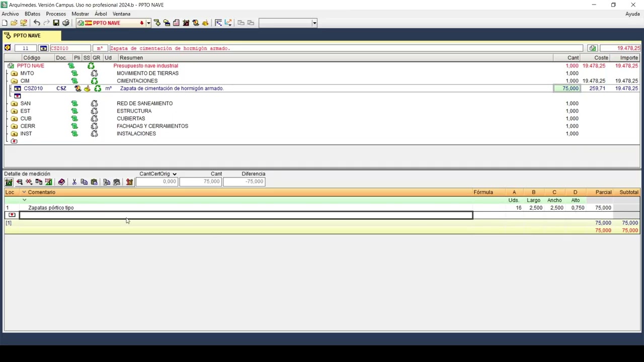The width and height of the screenshot is (644, 362).
Task: Open the Ayuda menu
Action: click(x=632, y=14)
